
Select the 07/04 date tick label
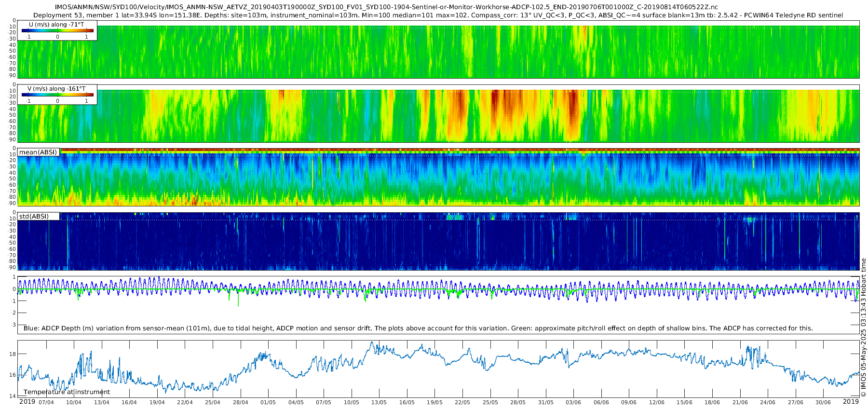[46, 402]
